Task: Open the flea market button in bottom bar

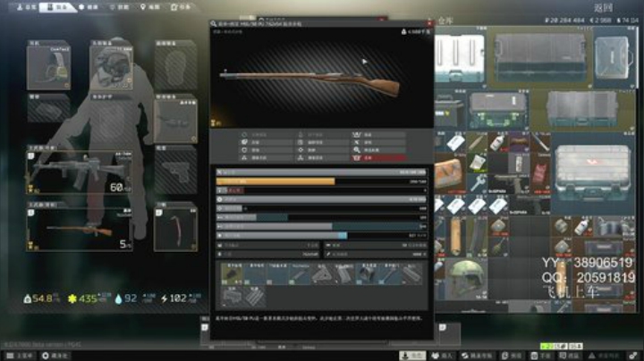Action: (x=477, y=356)
